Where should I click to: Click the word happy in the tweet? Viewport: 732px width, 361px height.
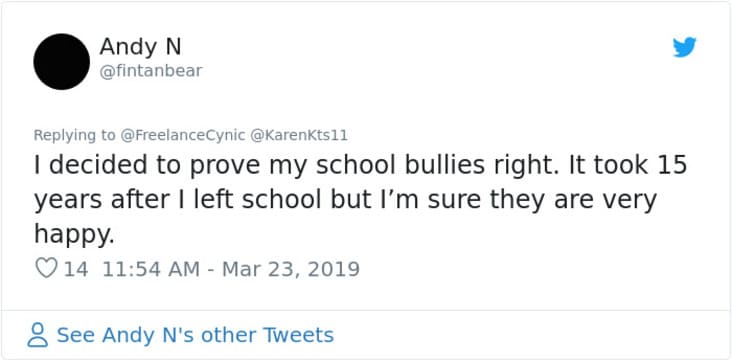pyautogui.click(x=72, y=234)
